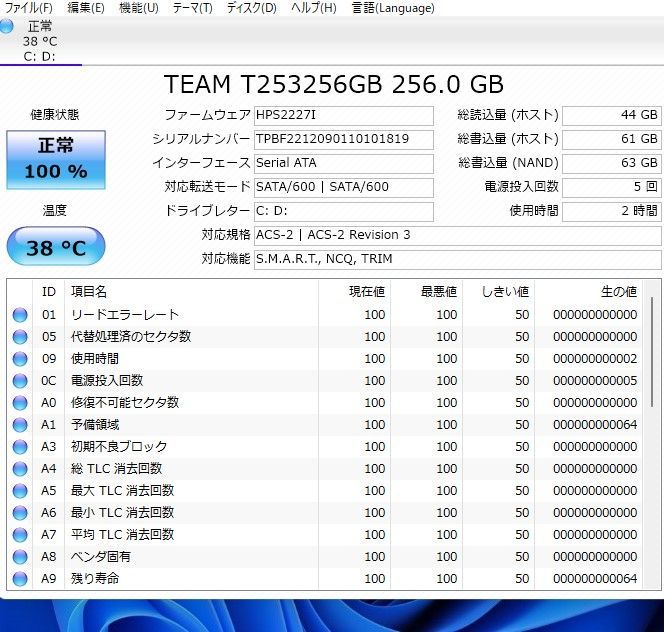Click the 現在値 column header
The width and height of the screenshot is (664, 632).
[354, 292]
